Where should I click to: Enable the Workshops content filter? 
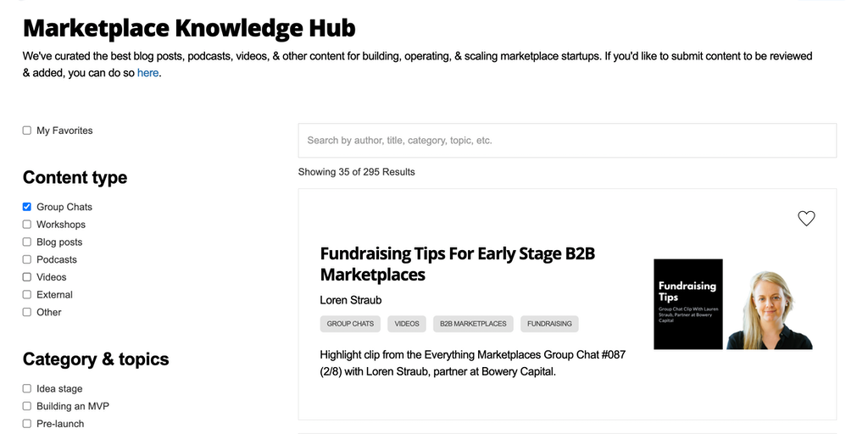tap(27, 225)
